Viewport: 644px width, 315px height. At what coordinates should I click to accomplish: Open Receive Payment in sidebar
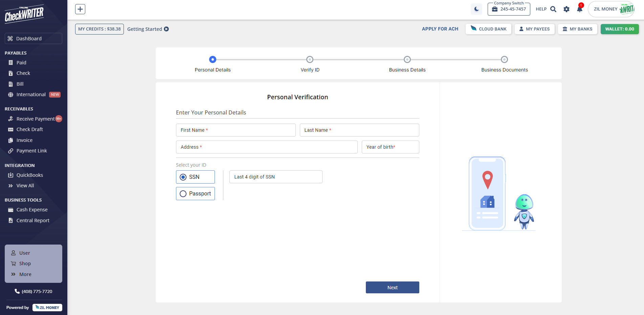[x=35, y=119]
